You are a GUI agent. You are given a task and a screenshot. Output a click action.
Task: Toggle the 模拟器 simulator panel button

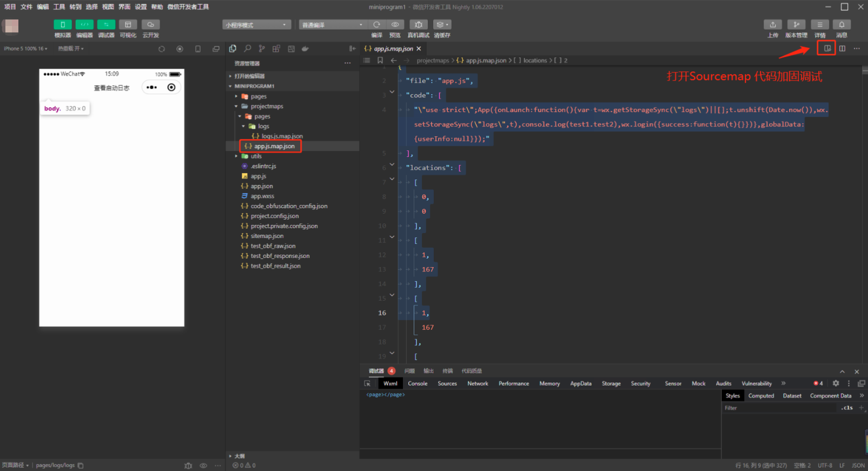(63, 25)
